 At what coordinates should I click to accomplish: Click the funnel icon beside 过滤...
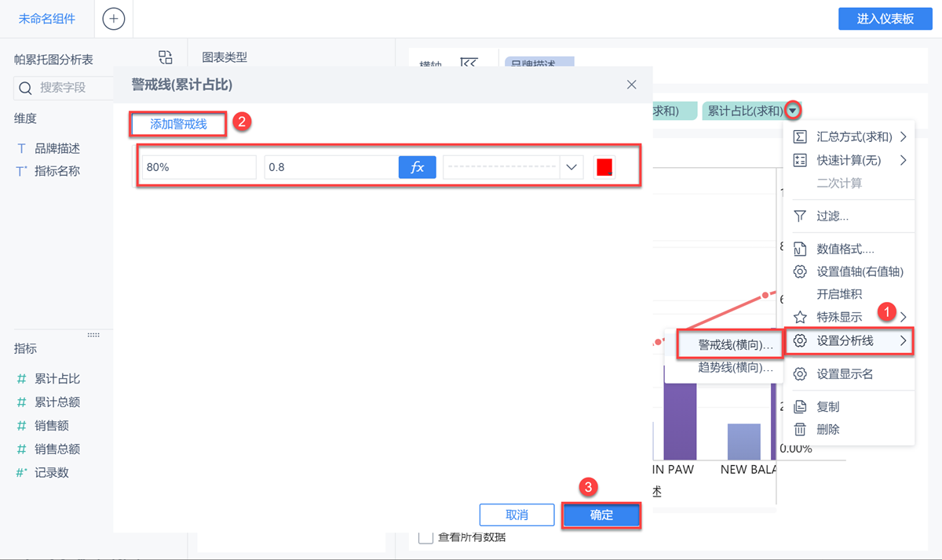point(800,216)
